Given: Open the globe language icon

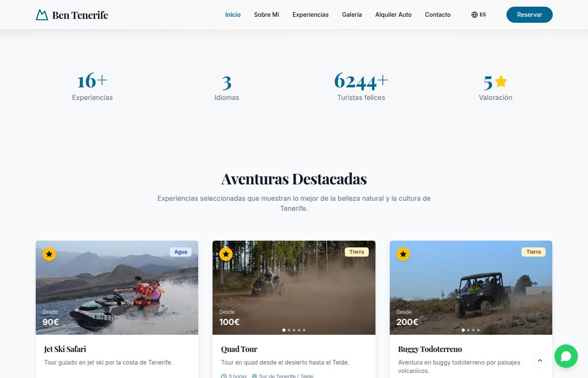Looking at the screenshot, I should click(x=474, y=14).
